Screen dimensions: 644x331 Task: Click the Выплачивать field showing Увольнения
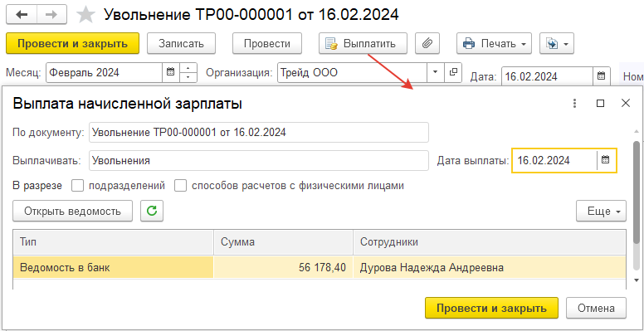pyautogui.click(x=259, y=160)
